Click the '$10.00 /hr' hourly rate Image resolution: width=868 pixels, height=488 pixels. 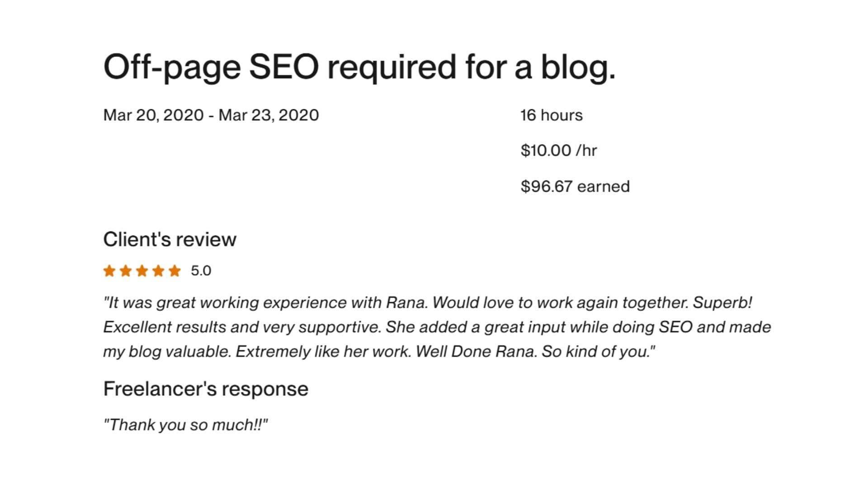(x=558, y=150)
